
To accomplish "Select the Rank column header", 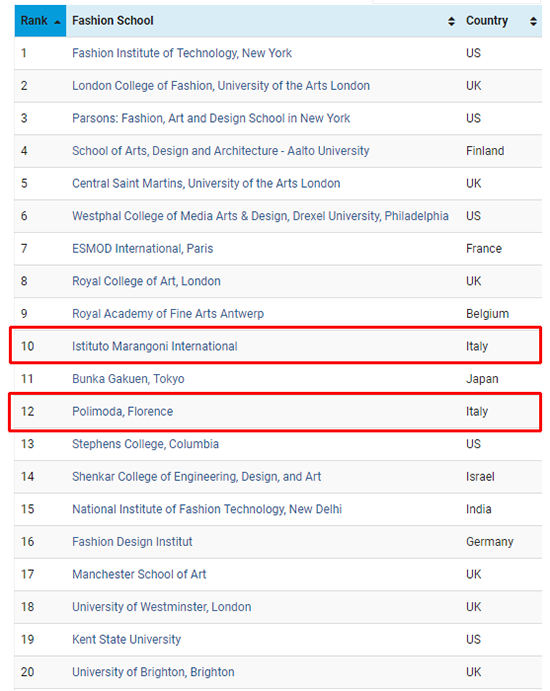I will point(40,21).
